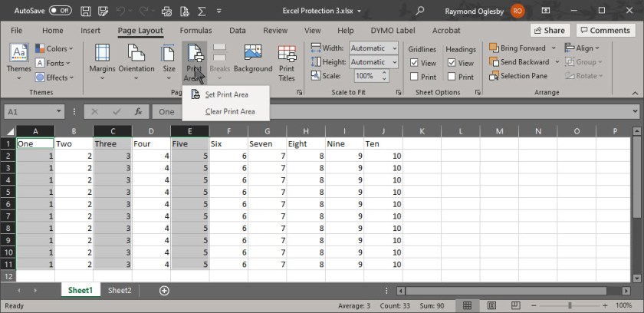Open the DYMO Label tab

pos(393,31)
